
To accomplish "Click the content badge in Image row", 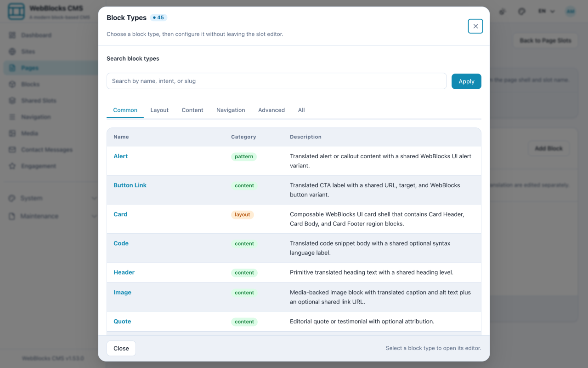I will [244, 293].
